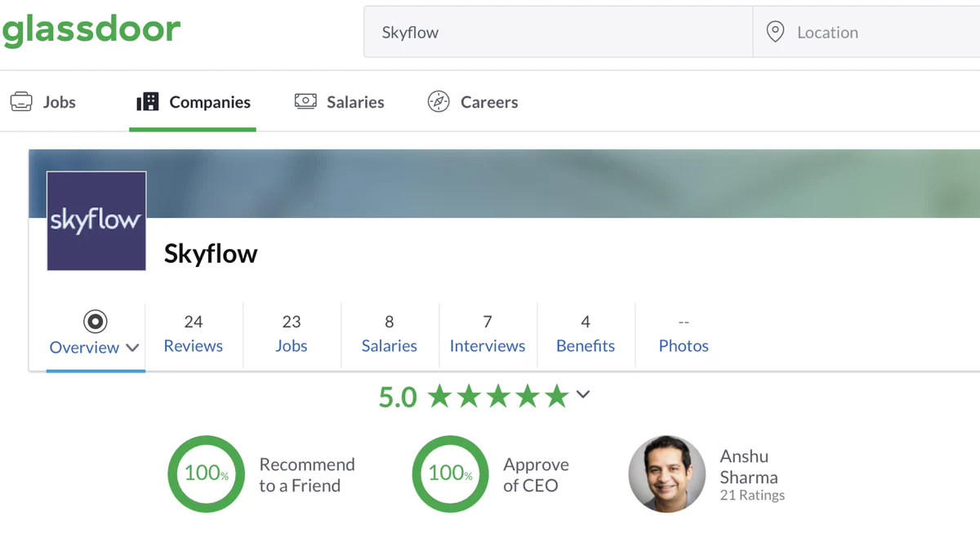
Task: Click the Careers compass icon
Action: [439, 102]
